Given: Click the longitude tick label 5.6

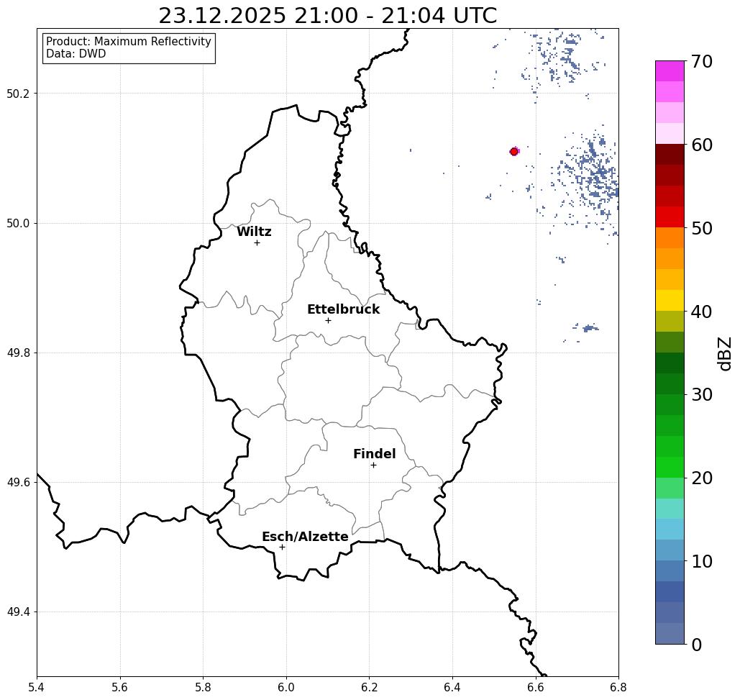Looking at the screenshot, I should [120, 687].
